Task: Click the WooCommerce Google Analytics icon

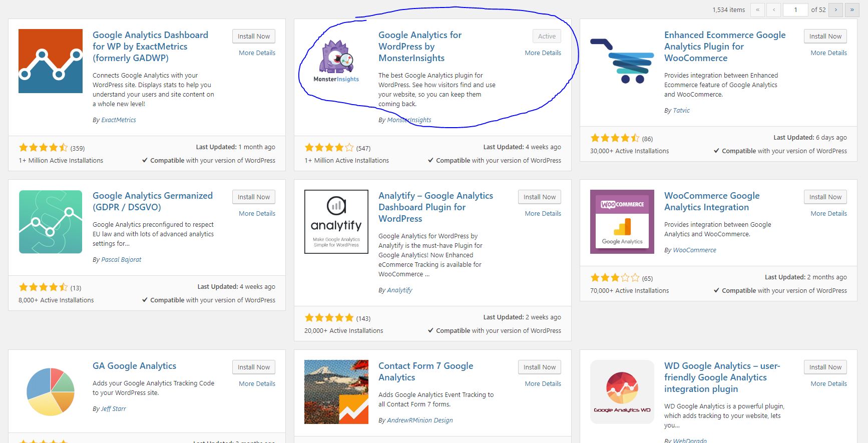Action: click(x=622, y=222)
